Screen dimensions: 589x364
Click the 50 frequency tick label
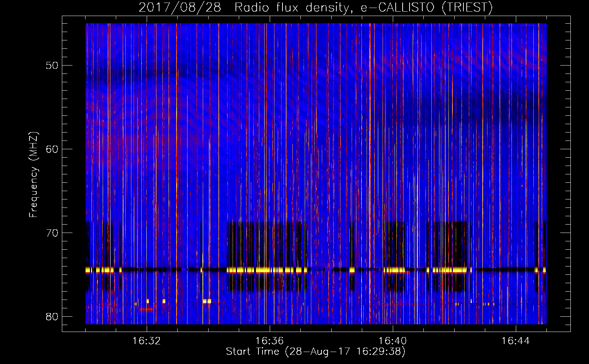52,66
